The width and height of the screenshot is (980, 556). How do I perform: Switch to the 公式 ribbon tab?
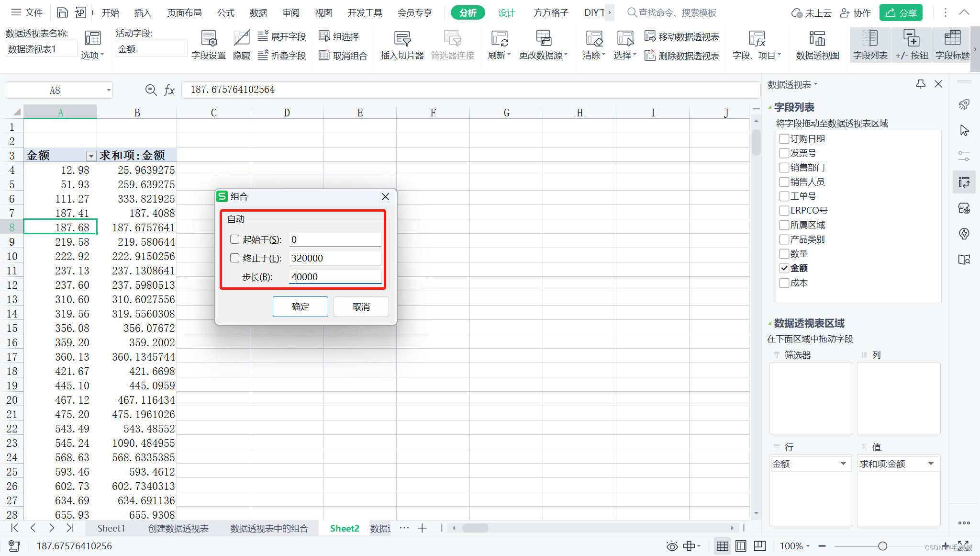(x=226, y=12)
